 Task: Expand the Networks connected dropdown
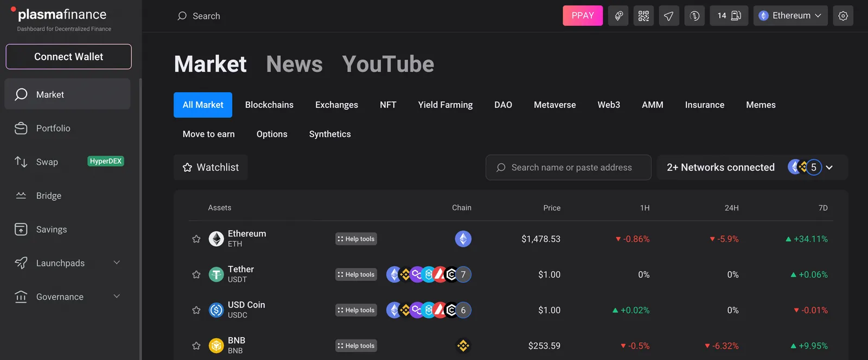[x=752, y=167]
